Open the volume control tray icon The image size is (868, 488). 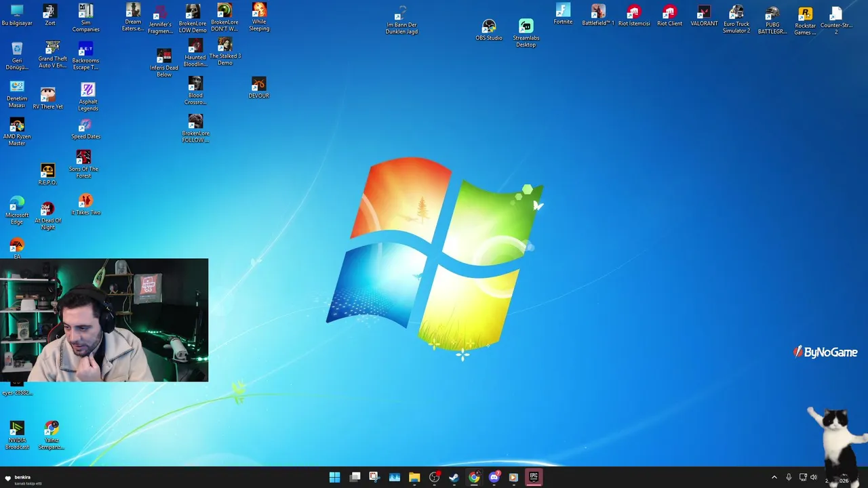(814, 477)
